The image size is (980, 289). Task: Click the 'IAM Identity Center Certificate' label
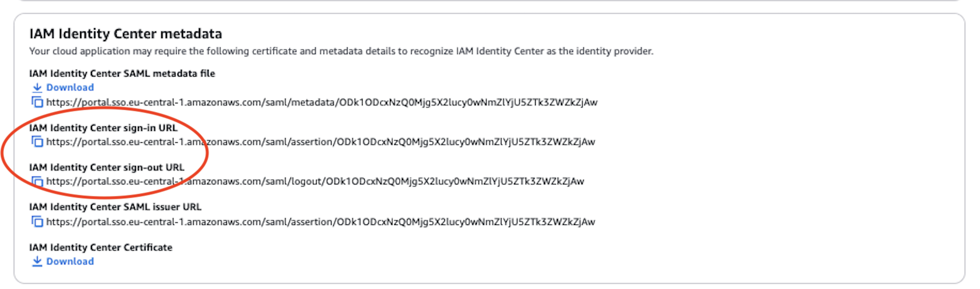pyautogui.click(x=101, y=247)
